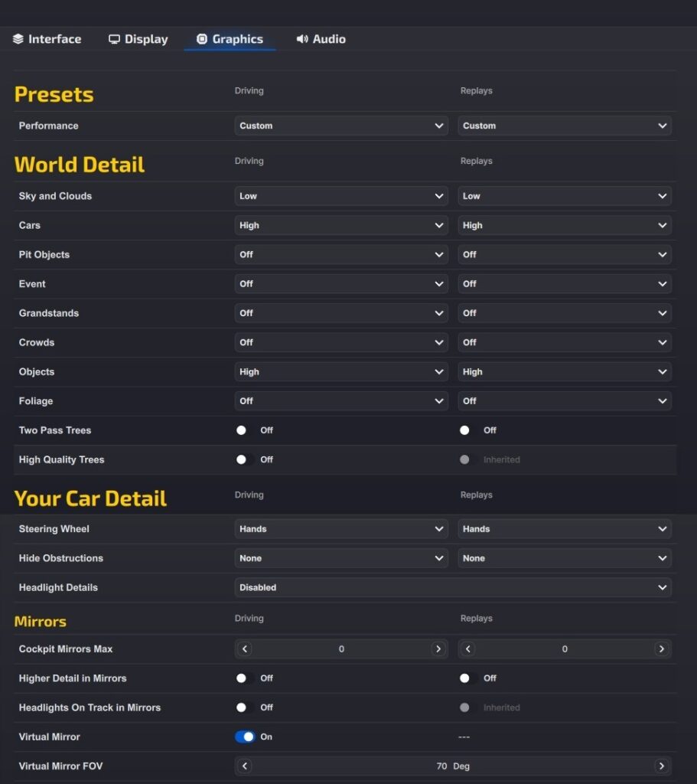Open Sky and Clouds Driving dropdown

point(341,196)
